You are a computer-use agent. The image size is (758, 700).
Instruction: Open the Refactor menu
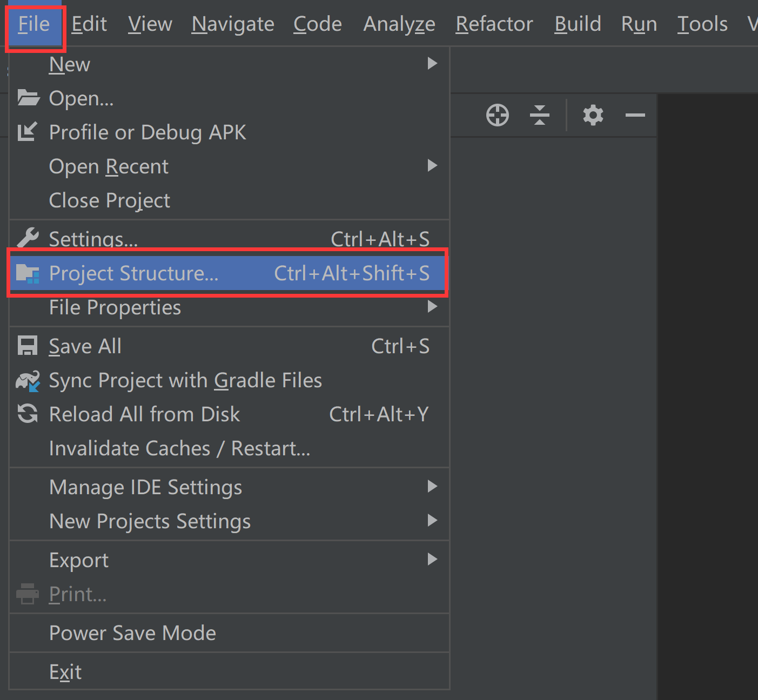(493, 24)
